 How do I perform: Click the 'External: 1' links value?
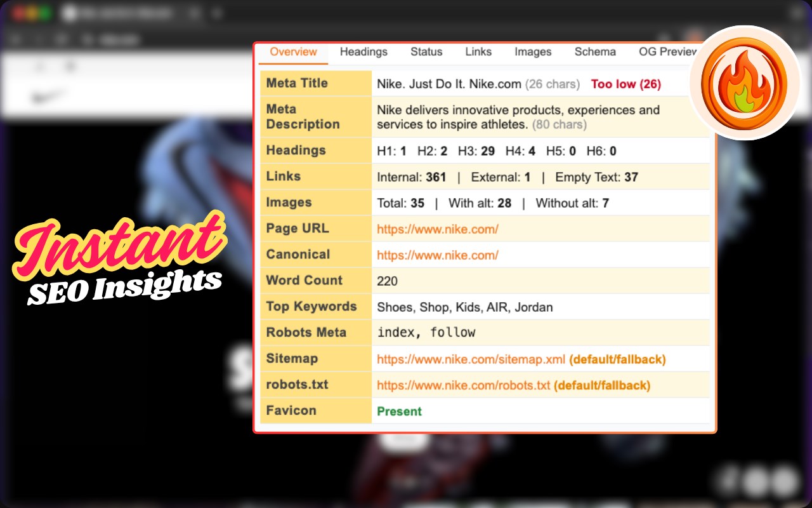pyautogui.click(x=501, y=177)
